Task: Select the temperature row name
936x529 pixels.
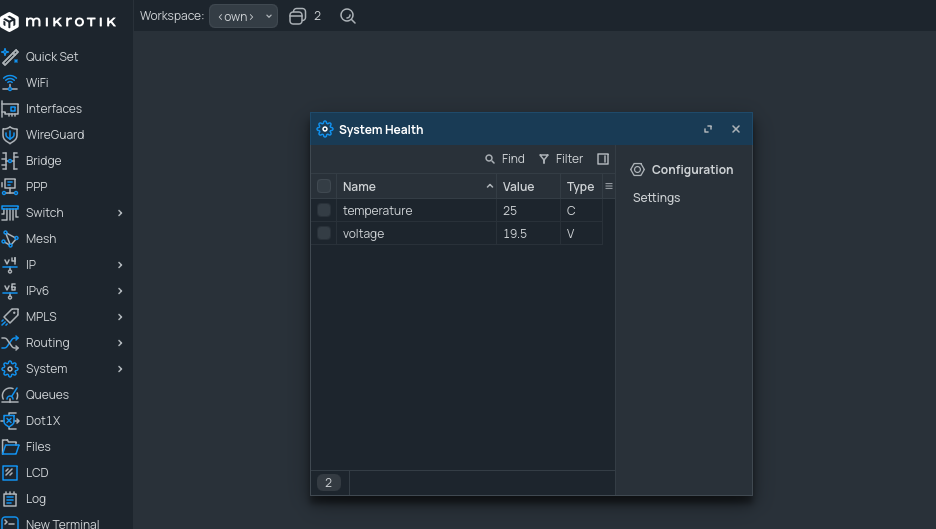Action: pos(377,210)
